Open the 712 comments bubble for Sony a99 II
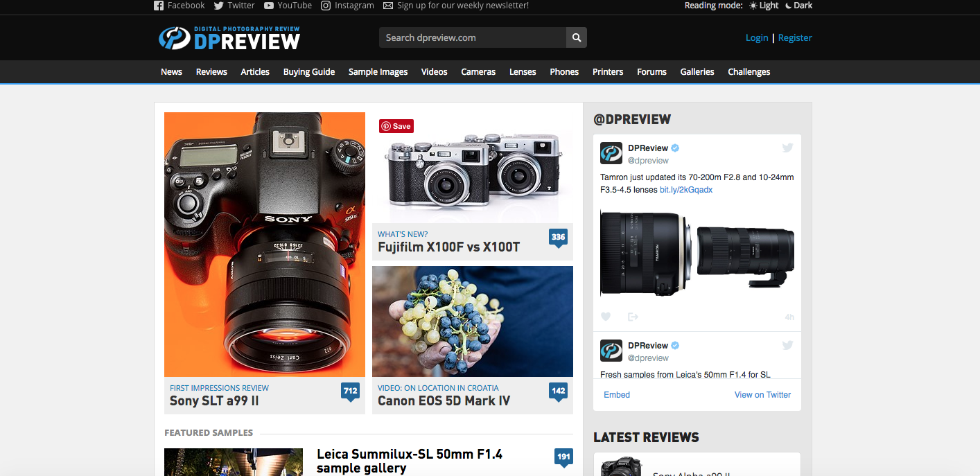The height and width of the screenshot is (476, 980). click(x=350, y=392)
